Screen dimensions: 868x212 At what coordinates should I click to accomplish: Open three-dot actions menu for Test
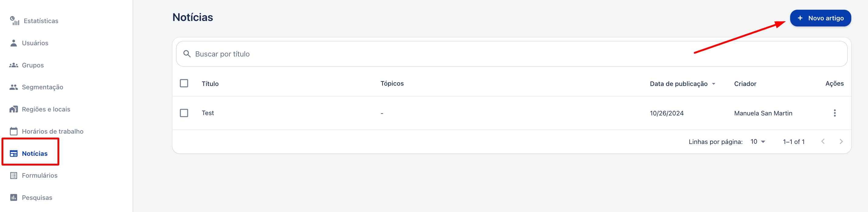tap(834, 113)
